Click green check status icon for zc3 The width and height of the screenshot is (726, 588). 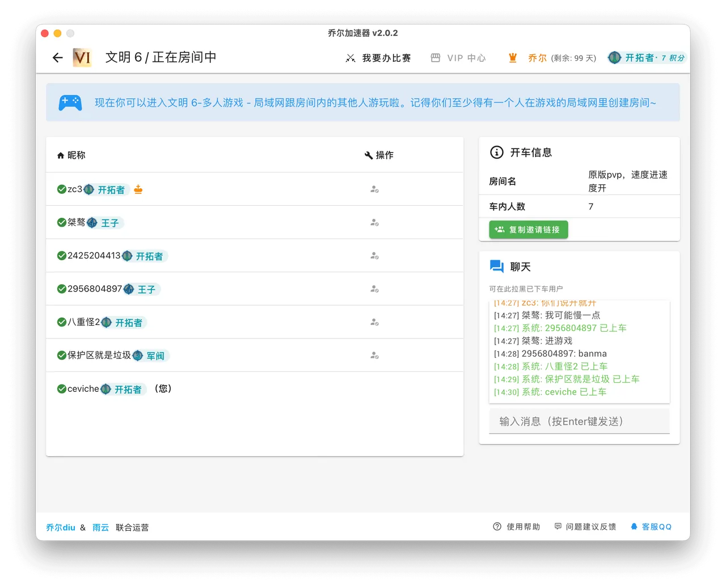(x=62, y=189)
